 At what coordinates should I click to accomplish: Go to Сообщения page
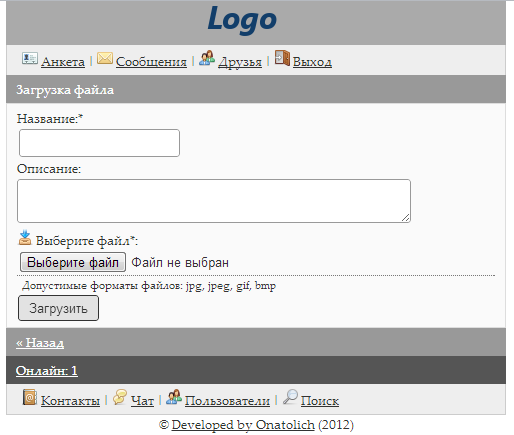click(x=151, y=62)
